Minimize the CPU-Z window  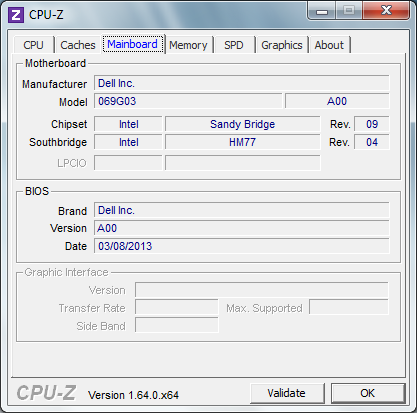[x=322, y=12]
